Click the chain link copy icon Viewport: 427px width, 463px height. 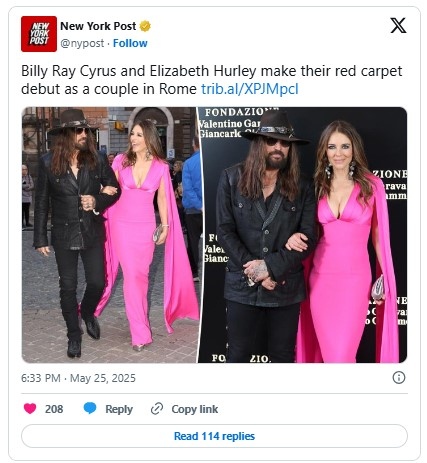tap(157, 409)
